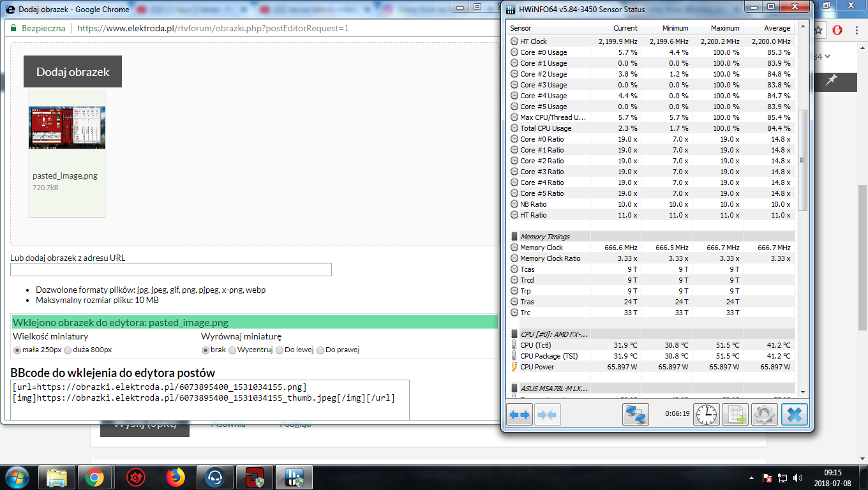Click the HWiNFO sensor list scrollbar thumb
The image size is (868, 490).
pos(803,160)
